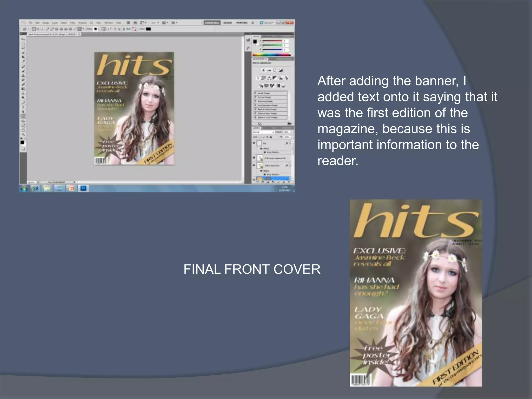
Task: Expand the Black & White Presets list
Action: tap(256, 109)
